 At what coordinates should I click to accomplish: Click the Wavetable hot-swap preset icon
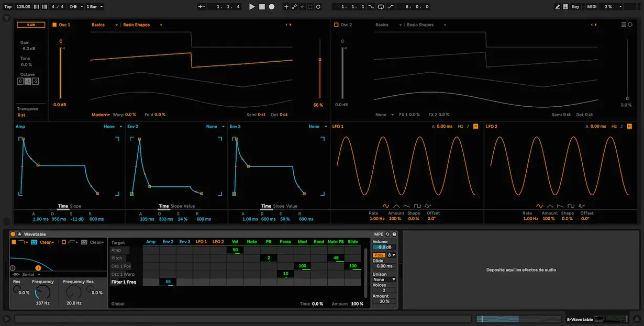click(387, 234)
